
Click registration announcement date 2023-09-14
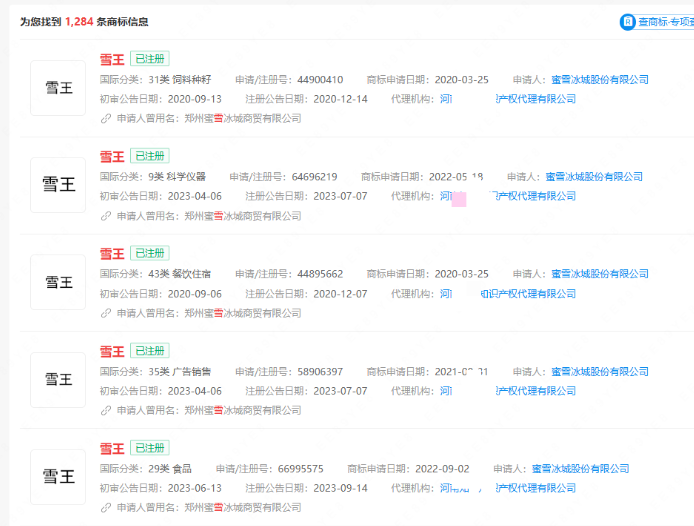coord(340,488)
